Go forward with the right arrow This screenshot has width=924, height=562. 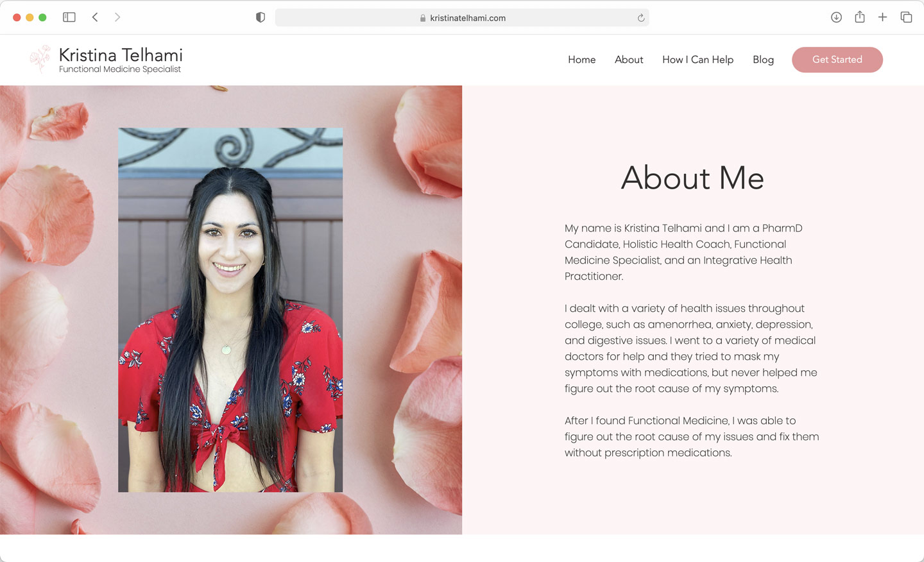117,17
